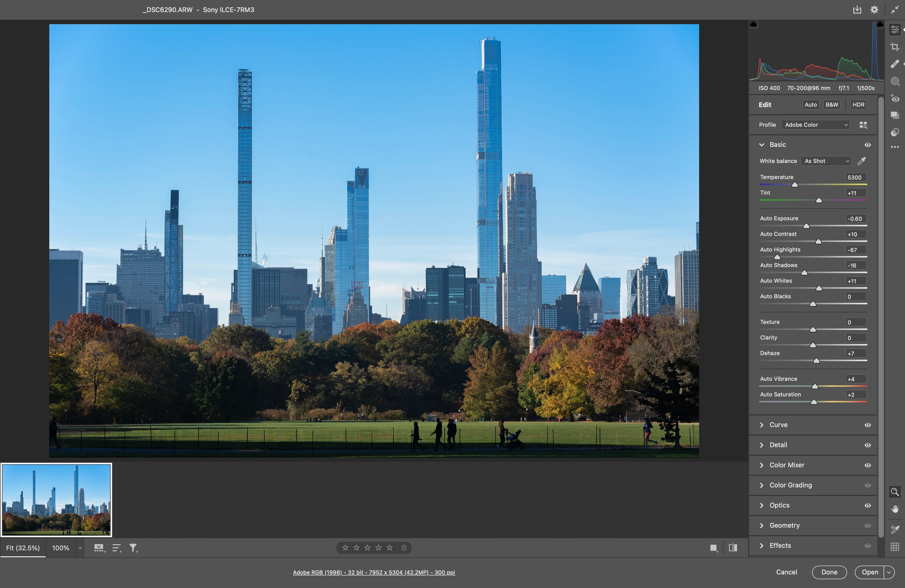Screen dimensions: 905x588
Task: Click the filmstrip filter funnel icon
Action: [133, 548]
